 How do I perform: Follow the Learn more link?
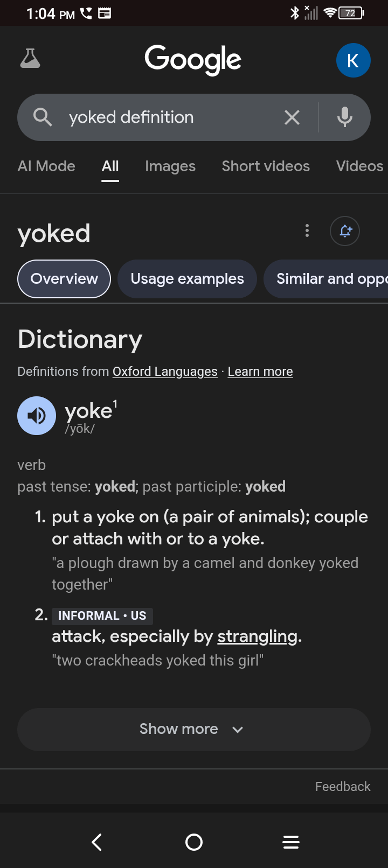pyautogui.click(x=260, y=372)
